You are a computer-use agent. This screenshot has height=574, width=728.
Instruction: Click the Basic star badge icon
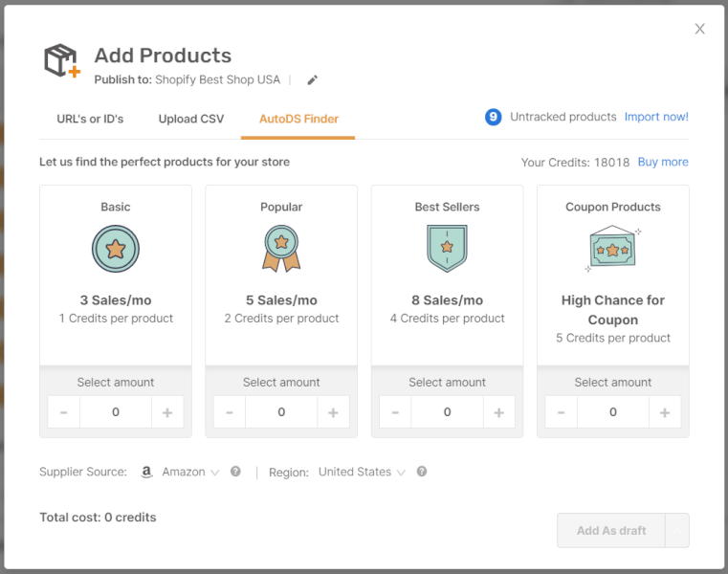click(x=116, y=249)
